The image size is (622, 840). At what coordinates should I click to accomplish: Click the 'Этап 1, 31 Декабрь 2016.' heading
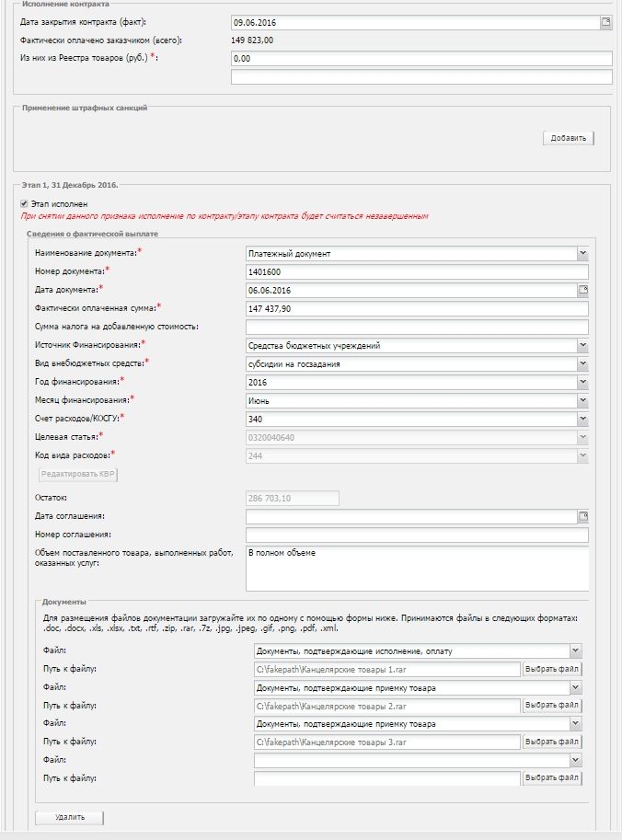[x=70, y=185]
